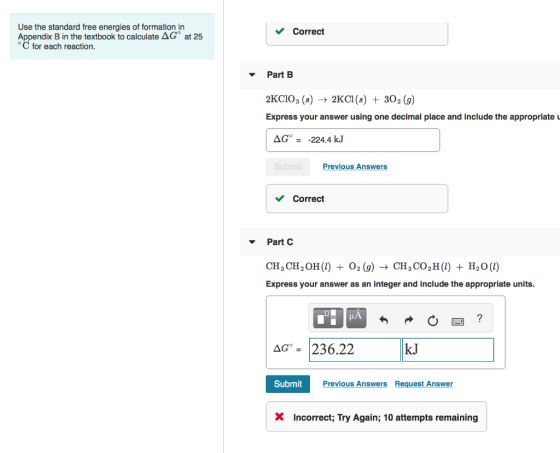Open the templates icon in answer toolbar
Image resolution: width=560 pixels, height=453 pixels.
[x=328, y=318]
